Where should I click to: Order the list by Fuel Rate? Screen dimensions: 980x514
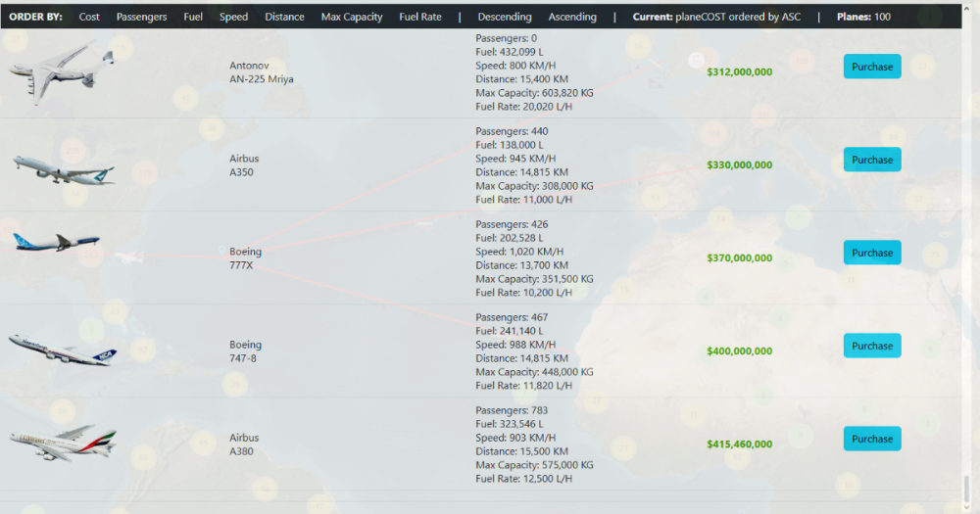click(x=420, y=17)
